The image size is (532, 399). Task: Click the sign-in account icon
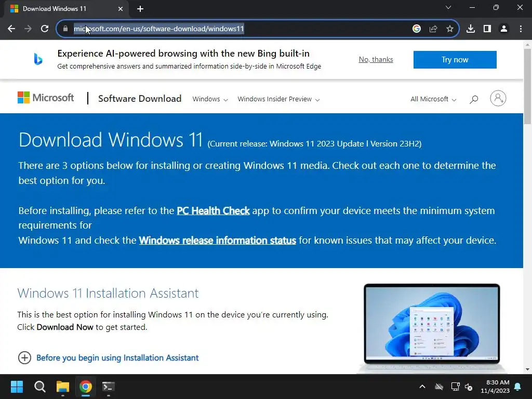click(498, 98)
